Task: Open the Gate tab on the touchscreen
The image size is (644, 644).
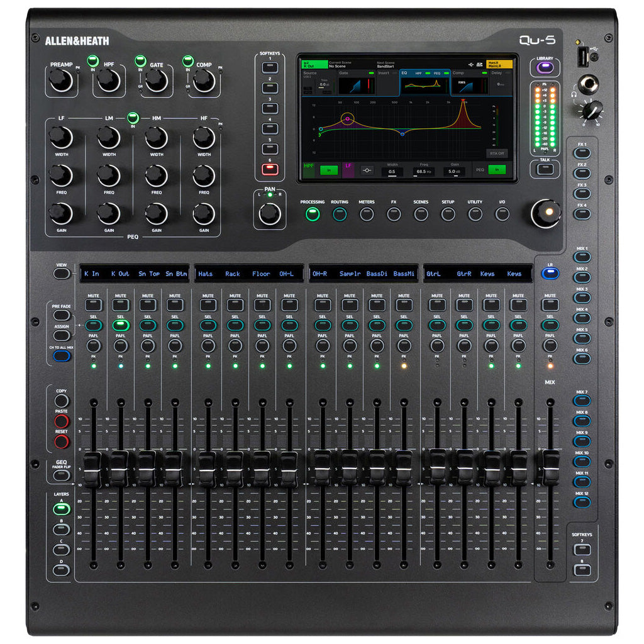Action: 357,83
